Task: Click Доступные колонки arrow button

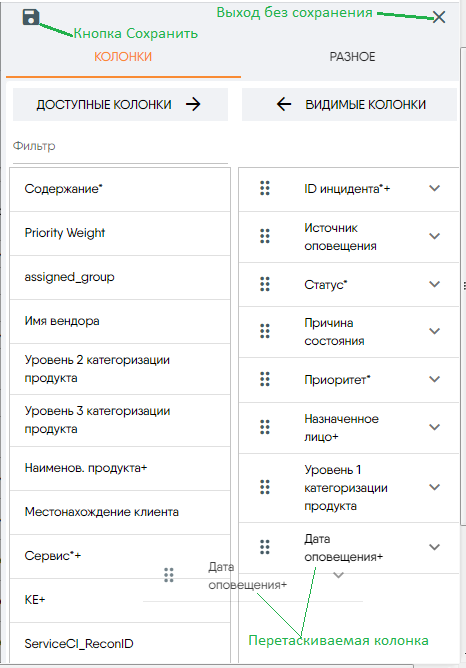Action: click(121, 104)
